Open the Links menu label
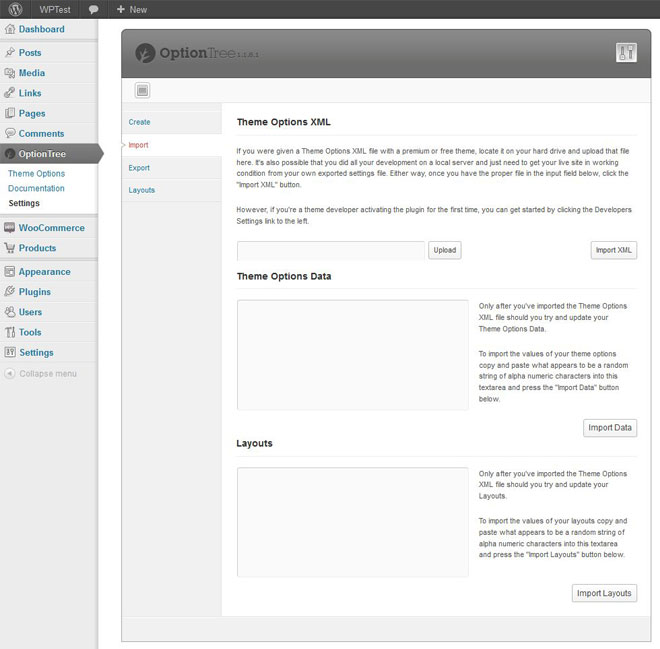The height and width of the screenshot is (649, 660). point(30,93)
